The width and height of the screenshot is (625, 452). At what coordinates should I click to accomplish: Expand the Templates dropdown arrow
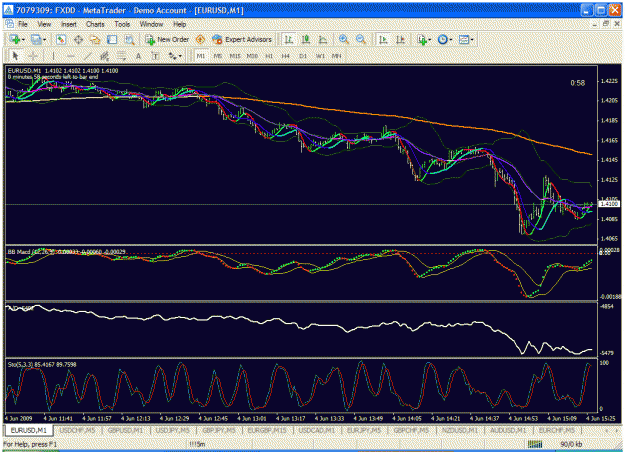(x=472, y=40)
